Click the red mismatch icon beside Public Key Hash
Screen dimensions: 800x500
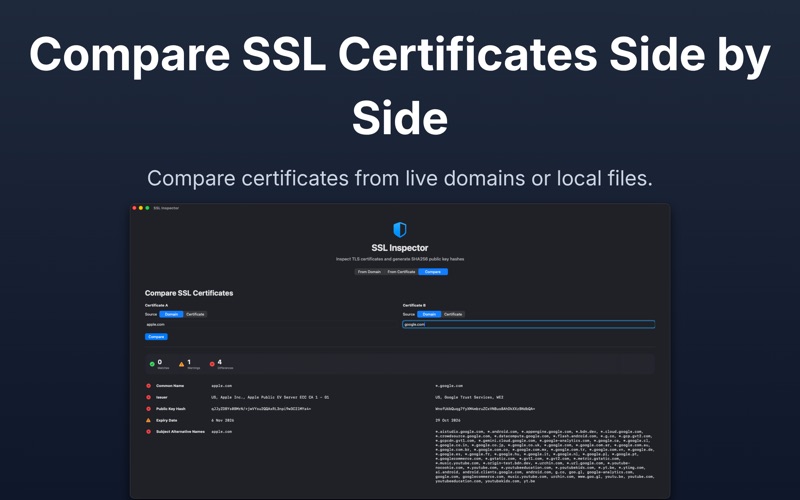coord(148,409)
